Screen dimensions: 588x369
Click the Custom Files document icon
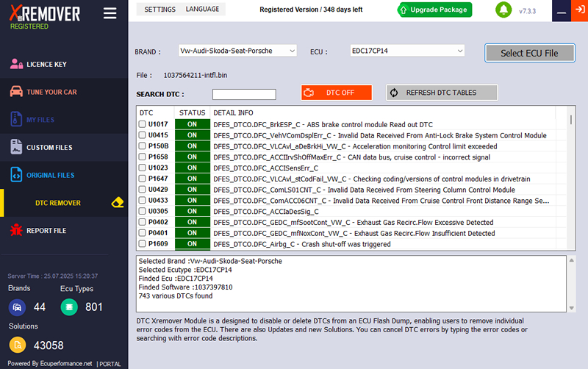click(x=16, y=147)
